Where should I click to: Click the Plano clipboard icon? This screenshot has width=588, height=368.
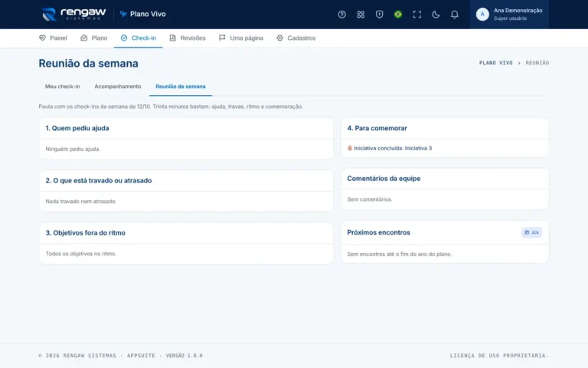click(x=83, y=38)
